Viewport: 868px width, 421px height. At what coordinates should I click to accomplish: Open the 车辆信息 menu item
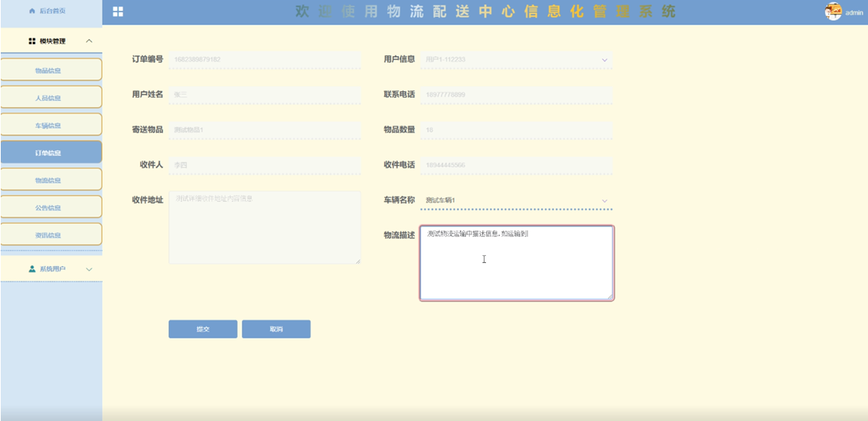51,124
